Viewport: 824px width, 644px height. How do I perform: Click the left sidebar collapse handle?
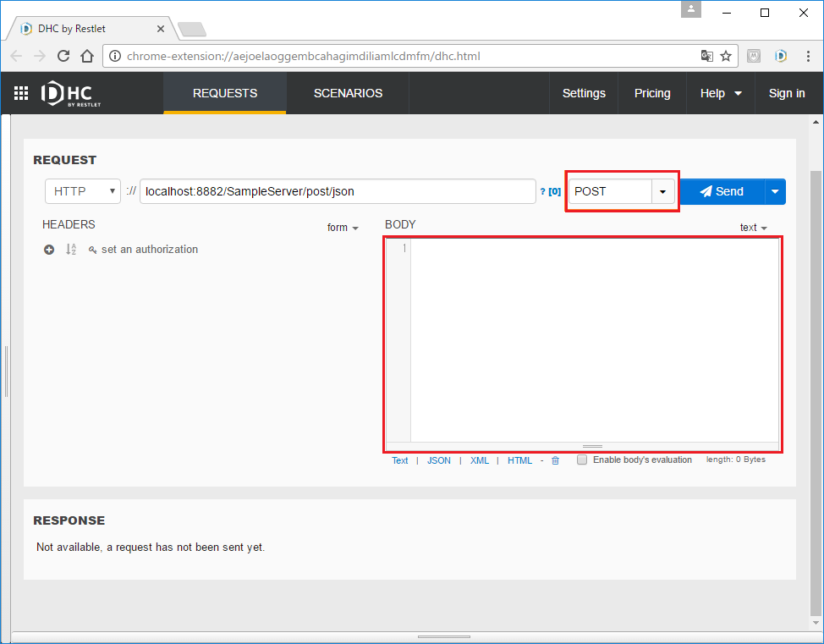(x=6, y=372)
